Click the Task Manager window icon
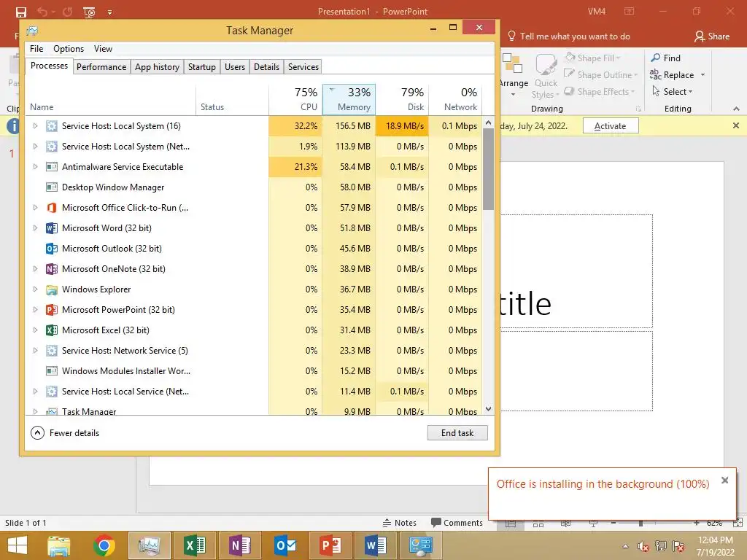747x560 pixels. [32, 31]
